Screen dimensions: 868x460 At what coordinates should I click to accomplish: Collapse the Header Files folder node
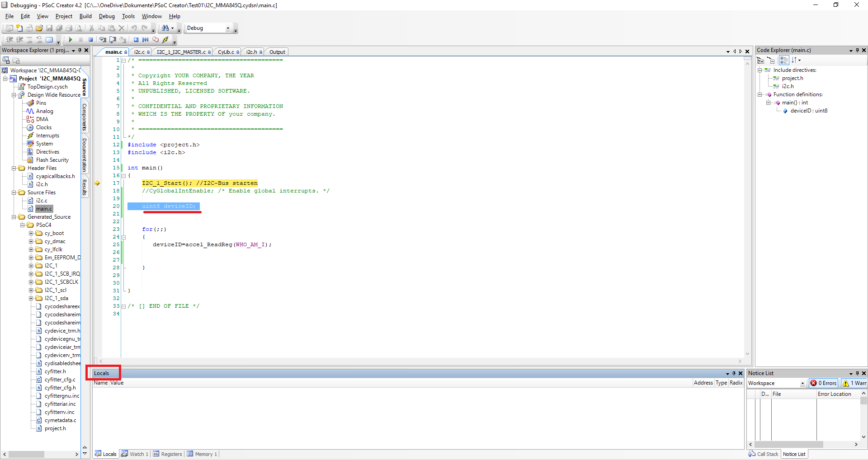click(x=14, y=168)
